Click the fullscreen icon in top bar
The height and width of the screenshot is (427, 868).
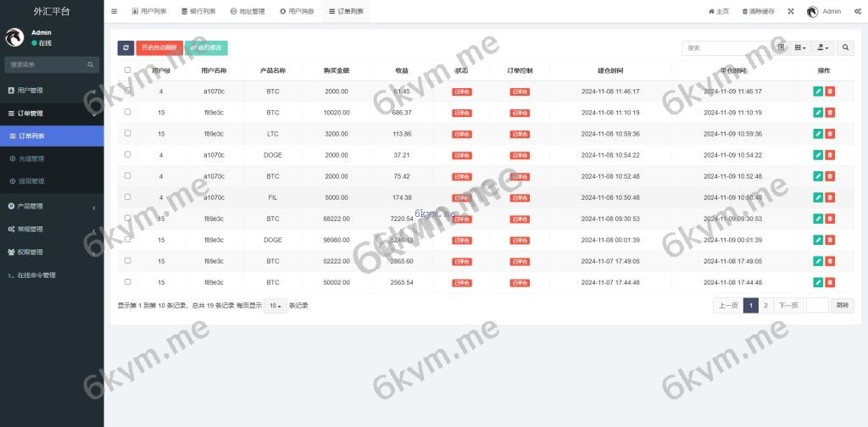pos(791,12)
